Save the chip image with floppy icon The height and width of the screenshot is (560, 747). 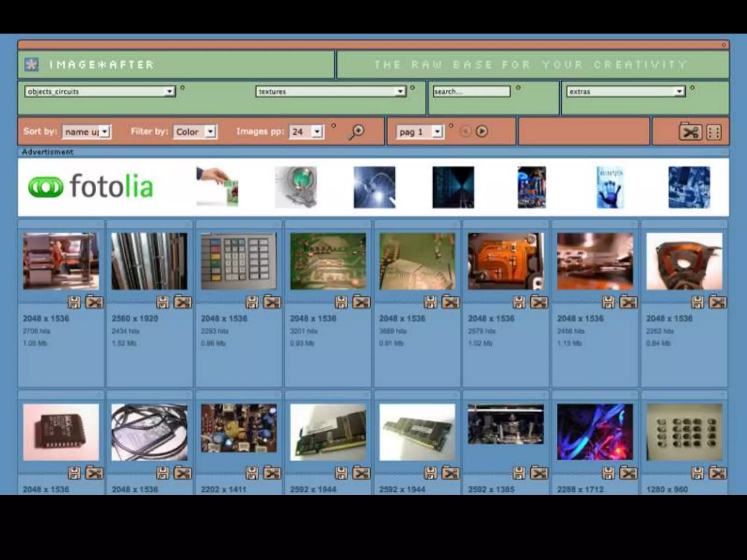tap(74, 473)
